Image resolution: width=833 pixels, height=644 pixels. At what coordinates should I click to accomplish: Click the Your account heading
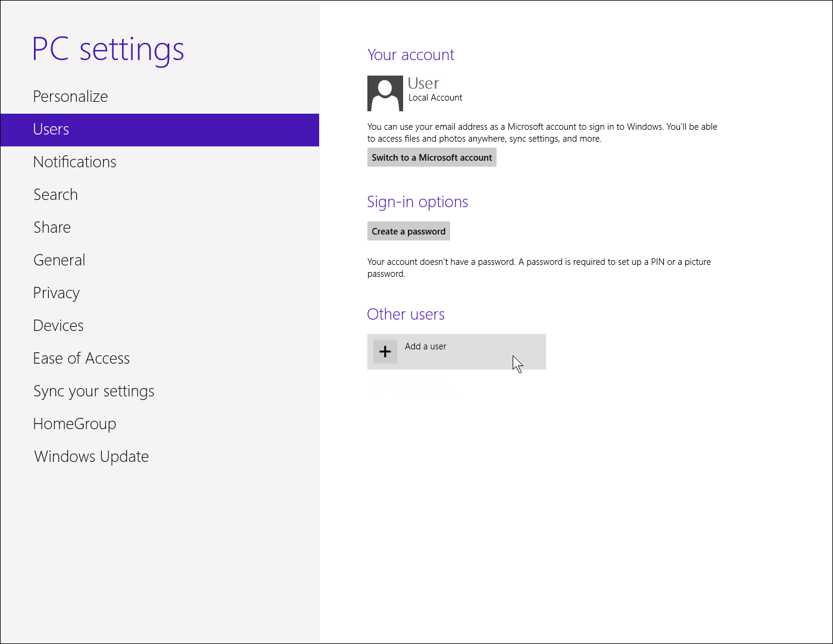(x=411, y=55)
